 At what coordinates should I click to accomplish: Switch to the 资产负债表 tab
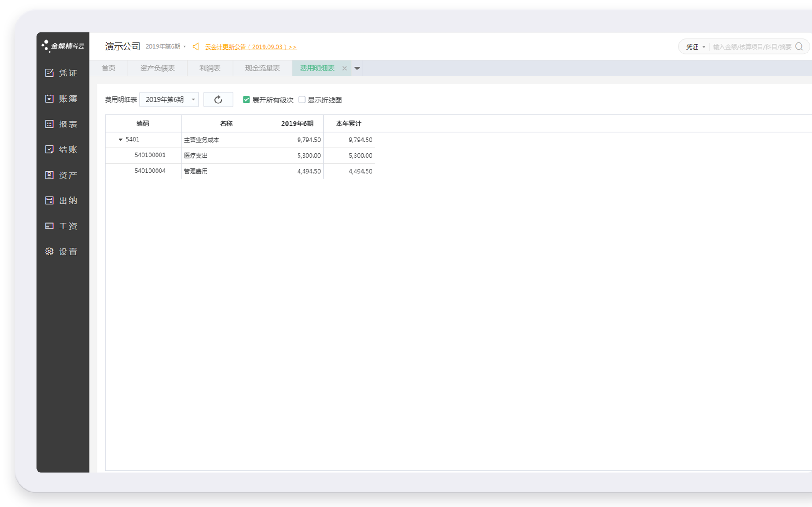click(157, 69)
